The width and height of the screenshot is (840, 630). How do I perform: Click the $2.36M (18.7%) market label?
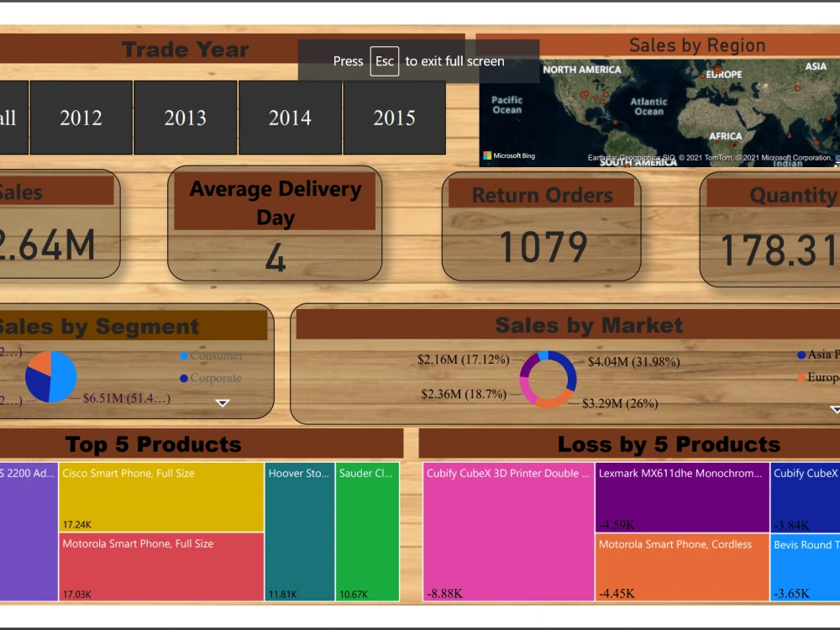(x=464, y=394)
